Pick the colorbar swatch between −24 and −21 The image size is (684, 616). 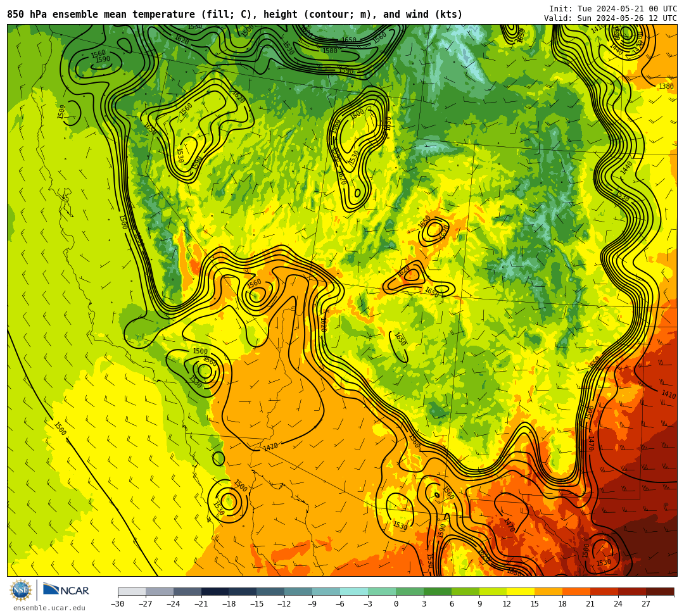coord(187,591)
